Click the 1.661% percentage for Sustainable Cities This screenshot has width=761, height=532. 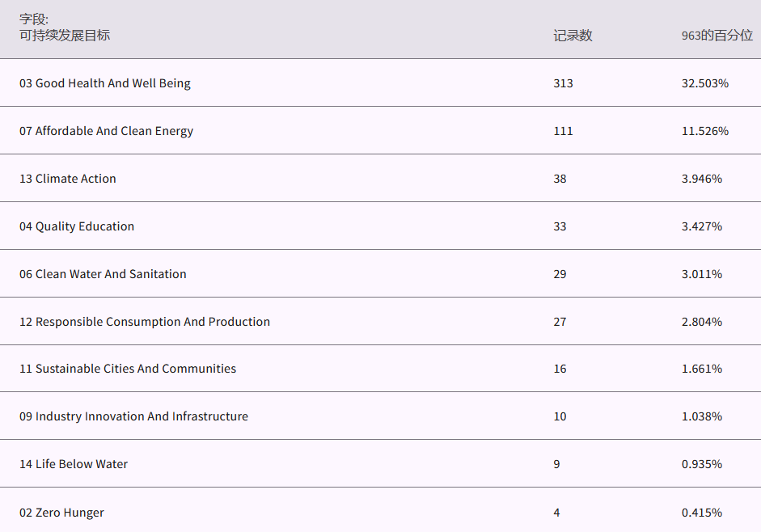[x=701, y=369]
